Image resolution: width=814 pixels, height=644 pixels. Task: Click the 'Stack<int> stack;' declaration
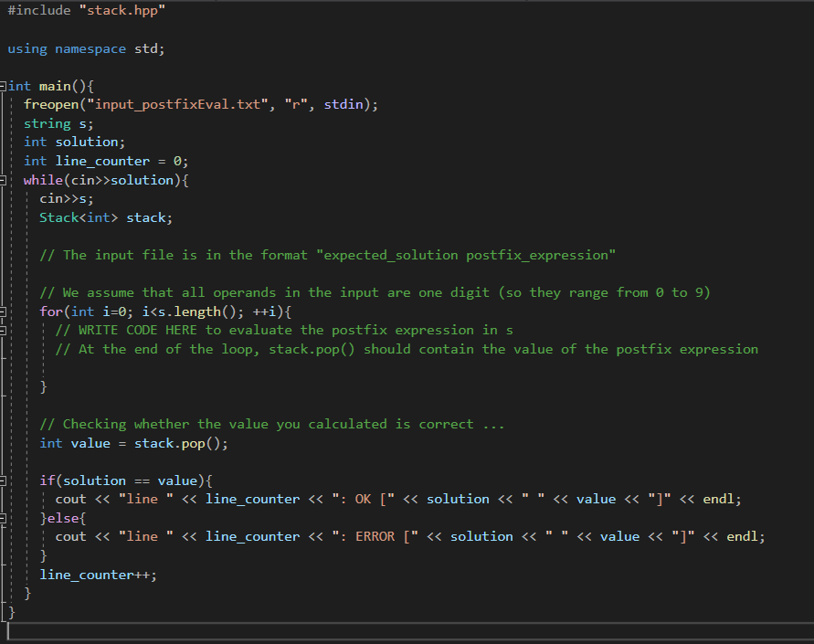click(x=106, y=217)
